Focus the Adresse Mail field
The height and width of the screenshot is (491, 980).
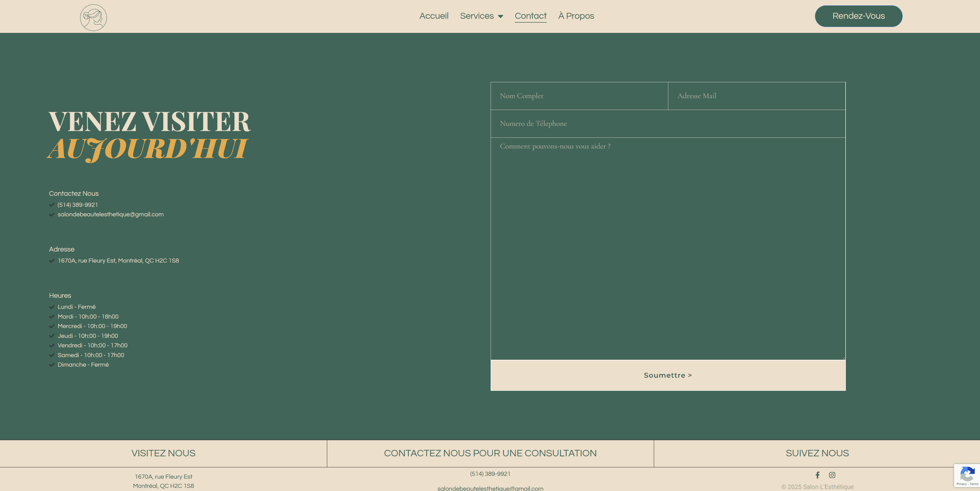point(756,96)
